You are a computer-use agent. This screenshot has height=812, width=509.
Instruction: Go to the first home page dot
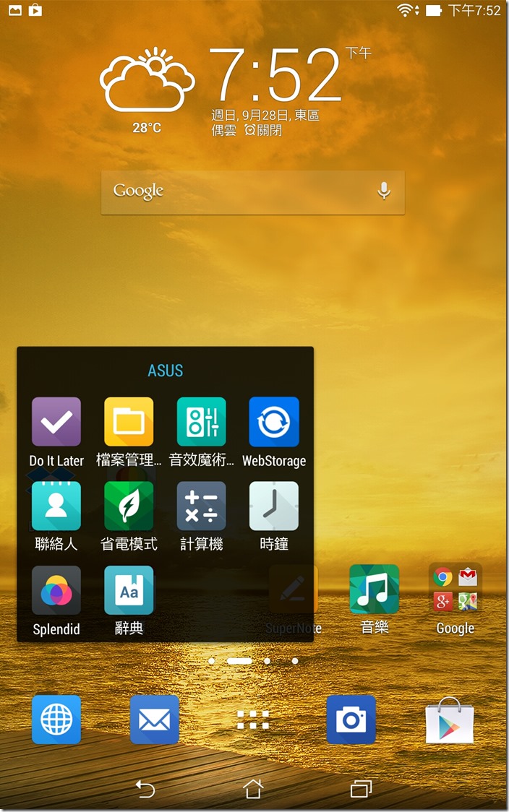click(211, 661)
